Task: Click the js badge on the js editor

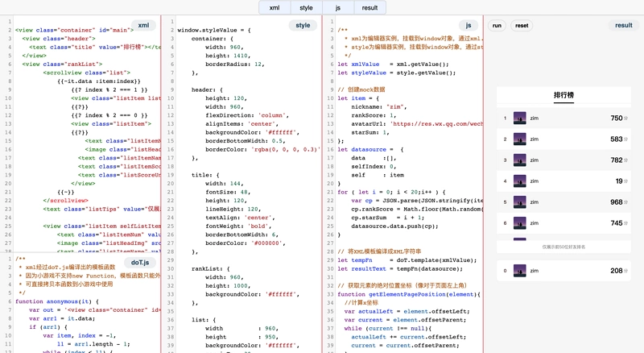Action: [469, 25]
